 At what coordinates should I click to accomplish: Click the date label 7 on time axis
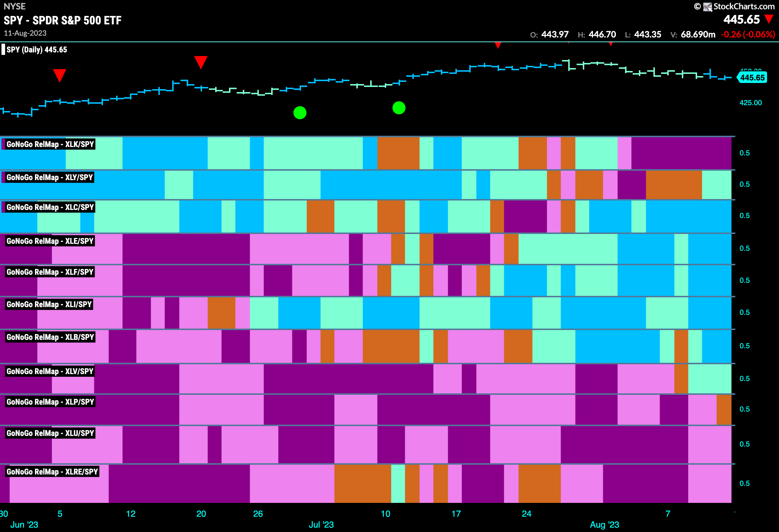(668, 514)
